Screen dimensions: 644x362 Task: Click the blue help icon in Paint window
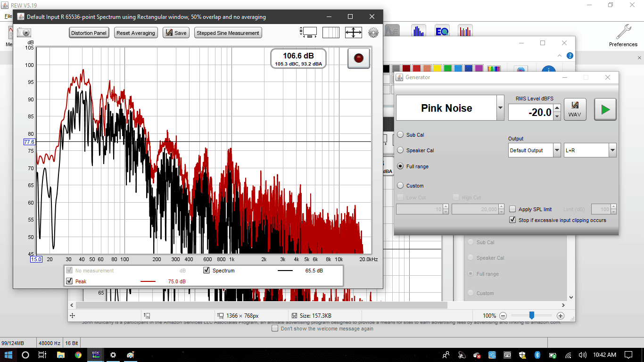click(x=570, y=56)
